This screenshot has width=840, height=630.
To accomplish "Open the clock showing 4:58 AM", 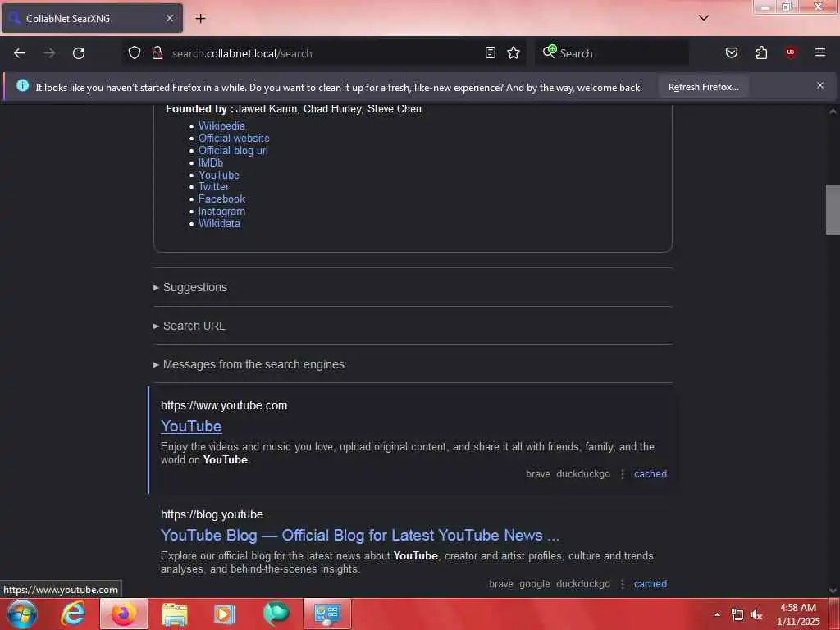I will click(798, 614).
